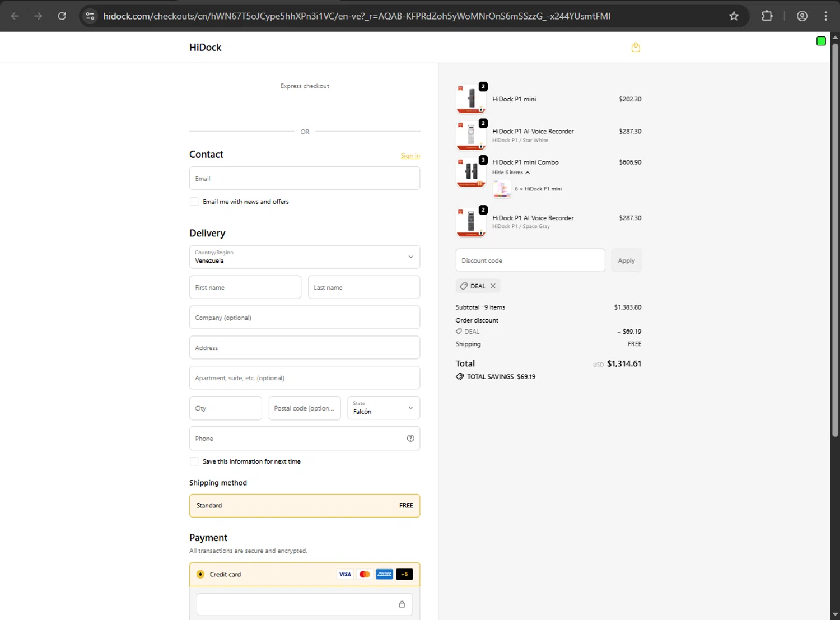
Task: Click the Discount code field
Action: (x=530, y=260)
